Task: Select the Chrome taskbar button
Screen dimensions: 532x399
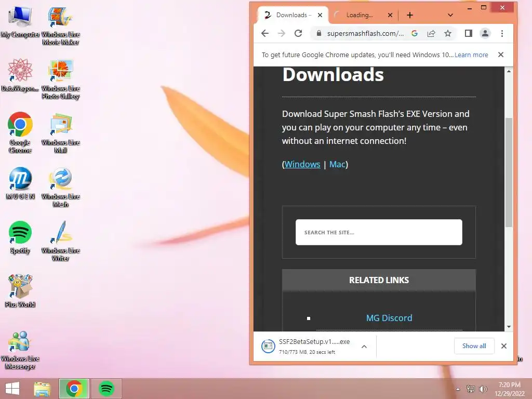Action: coord(74,389)
